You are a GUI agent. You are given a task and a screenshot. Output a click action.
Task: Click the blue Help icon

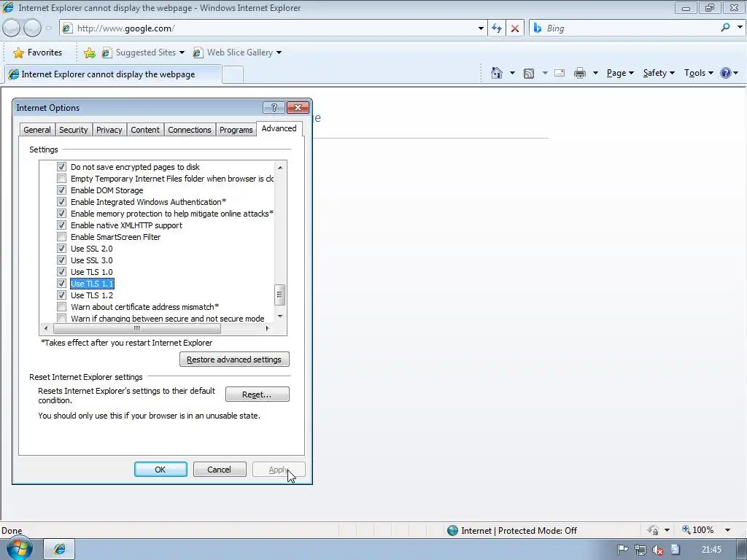(726, 73)
